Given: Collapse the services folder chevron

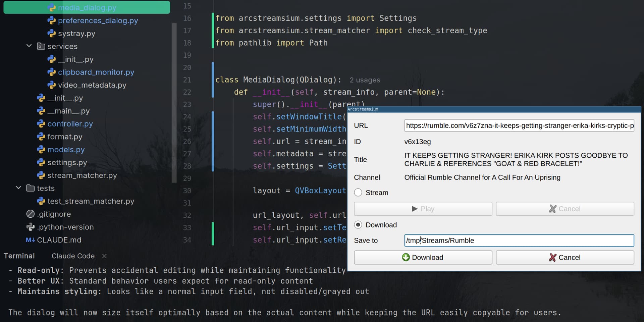Looking at the screenshot, I should pos(29,46).
